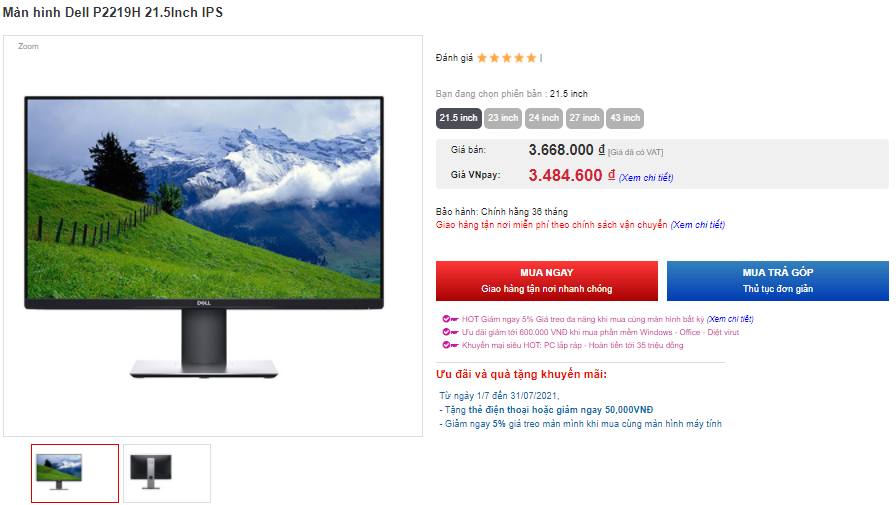
Task: Select the front-view monitor thumbnail
Action: point(75,474)
